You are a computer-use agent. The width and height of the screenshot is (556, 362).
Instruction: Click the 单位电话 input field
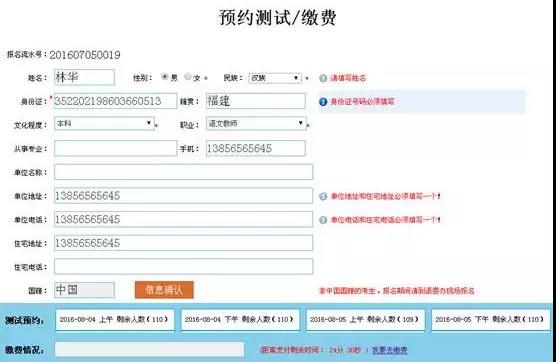(x=184, y=219)
